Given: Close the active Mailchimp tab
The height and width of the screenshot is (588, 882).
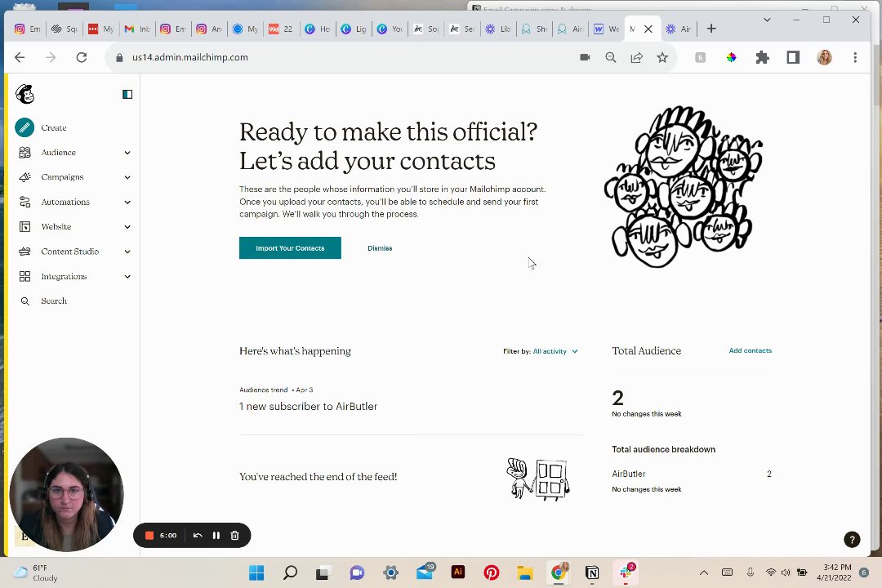Looking at the screenshot, I should coord(648,29).
